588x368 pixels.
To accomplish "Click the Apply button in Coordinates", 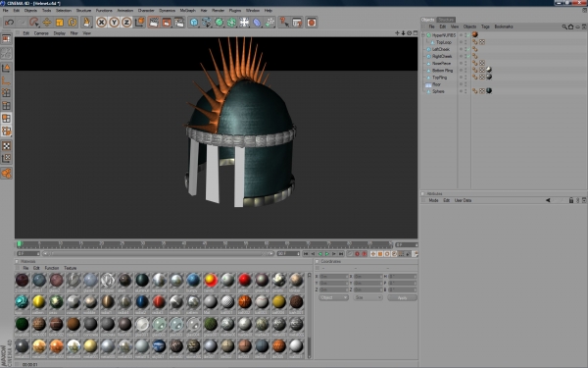I will pyautogui.click(x=402, y=297).
